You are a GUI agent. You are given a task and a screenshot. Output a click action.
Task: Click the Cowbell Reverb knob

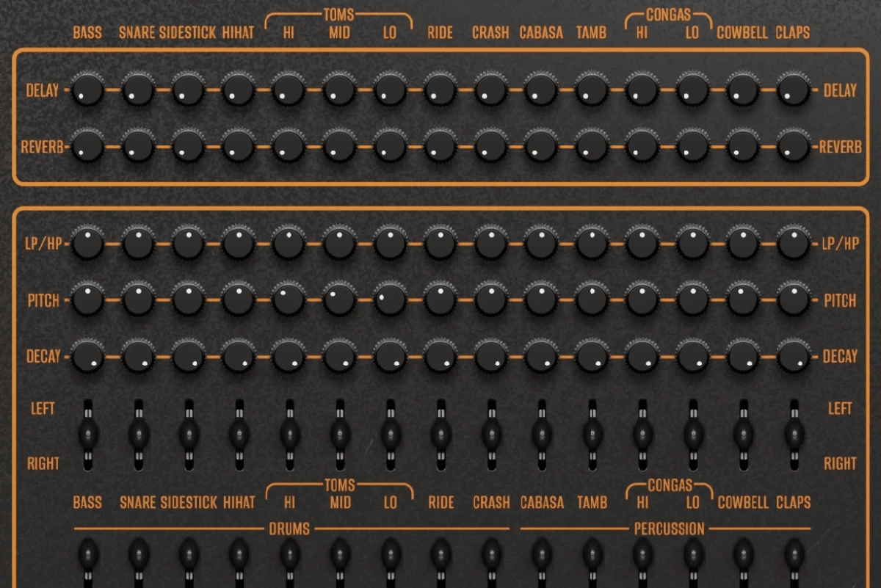[x=743, y=147]
